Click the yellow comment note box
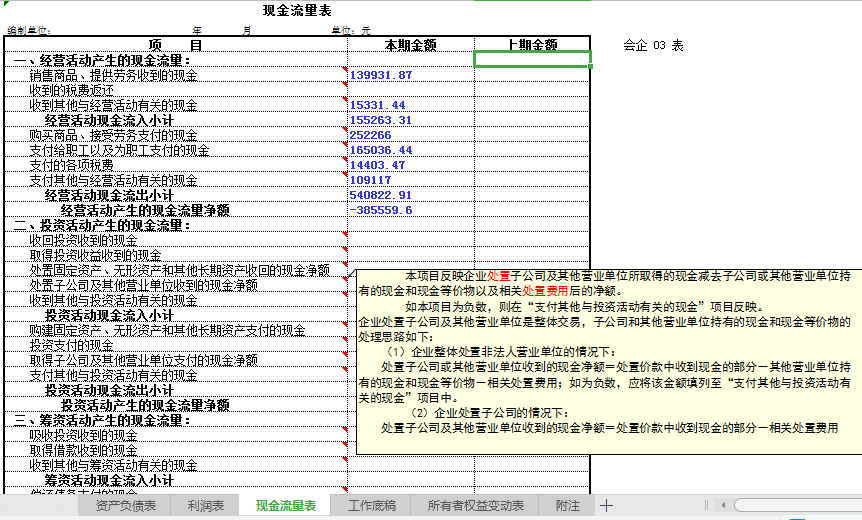Image resolution: width=862 pixels, height=520 pixels. [609, 362]
